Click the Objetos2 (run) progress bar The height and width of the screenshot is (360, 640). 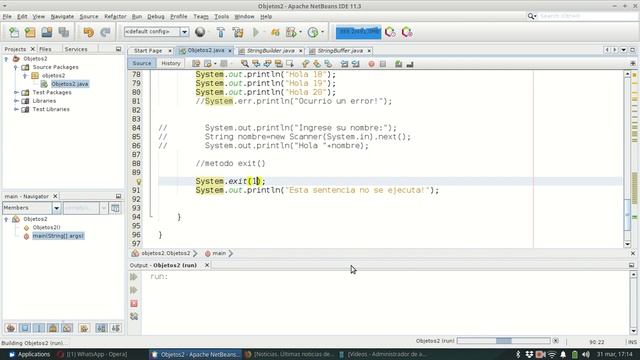(503, 341)
